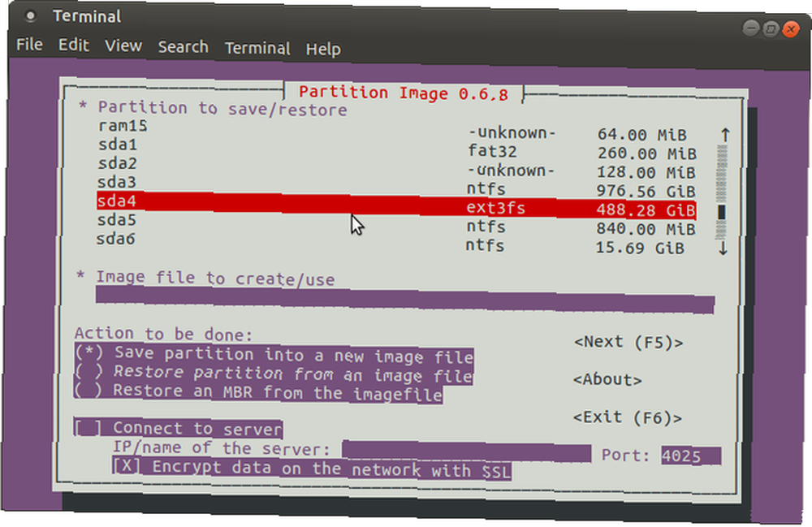
Task: Click the 260.00 MiB size value
Action: (x=647, y=153)
